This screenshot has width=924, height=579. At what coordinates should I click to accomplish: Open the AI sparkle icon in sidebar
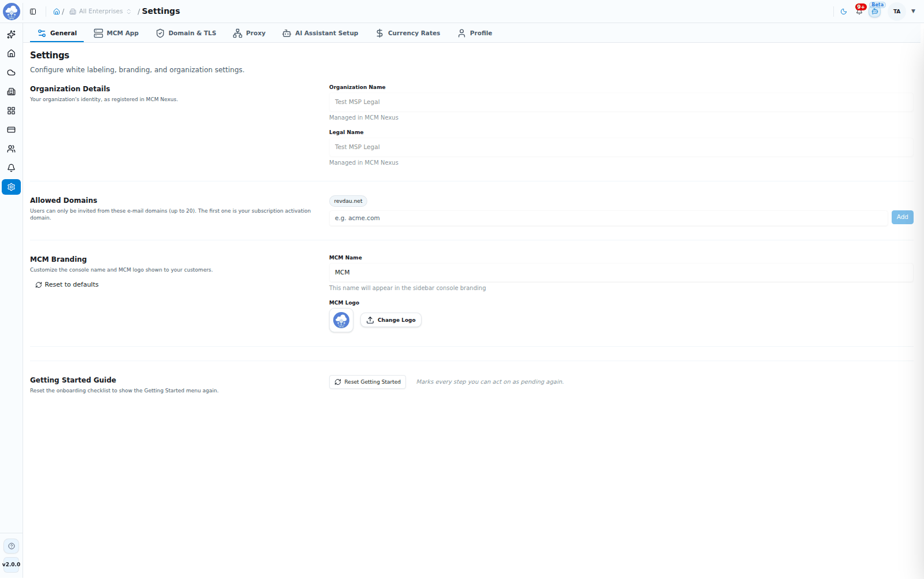click(x=11, y=35)
